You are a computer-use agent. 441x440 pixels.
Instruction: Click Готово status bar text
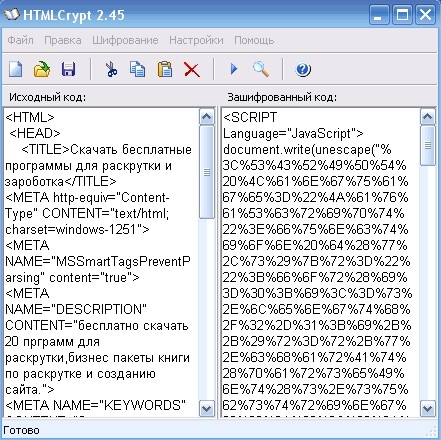coord(21,430)
